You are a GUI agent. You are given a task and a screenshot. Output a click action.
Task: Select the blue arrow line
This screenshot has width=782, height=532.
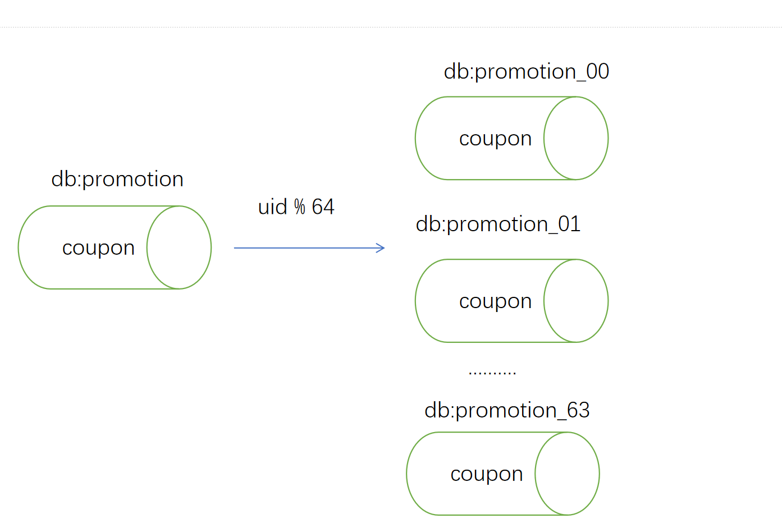[x=309, y=247]
